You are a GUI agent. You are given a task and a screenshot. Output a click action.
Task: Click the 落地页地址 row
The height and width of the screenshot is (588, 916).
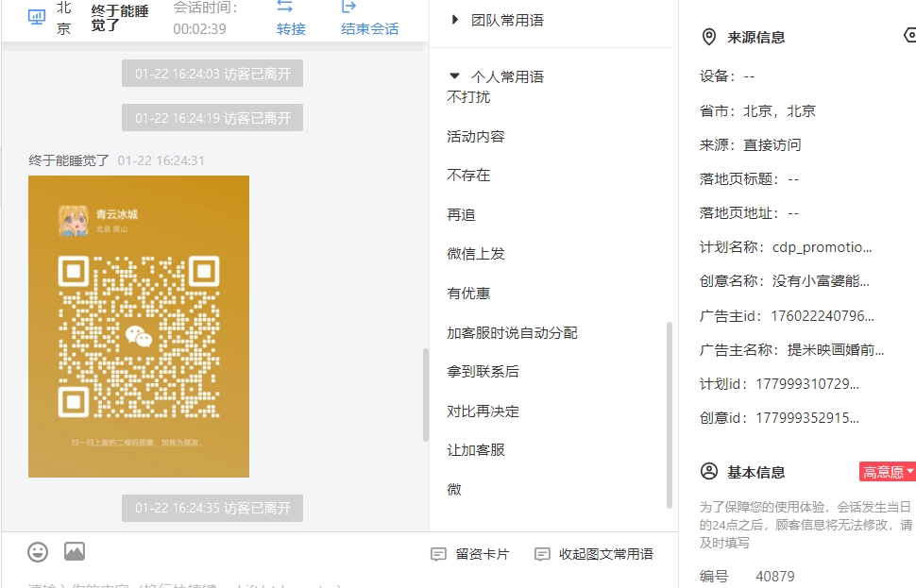(749, 213)
